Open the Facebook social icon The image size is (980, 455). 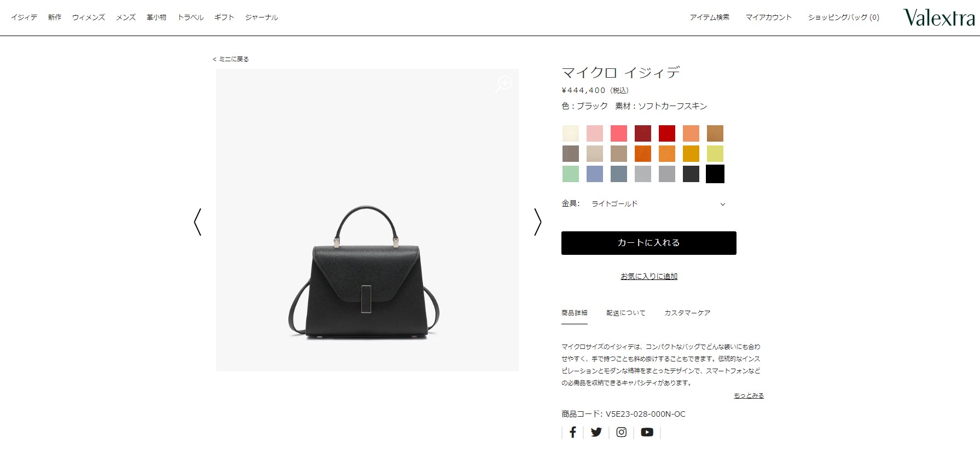[573, 432]
